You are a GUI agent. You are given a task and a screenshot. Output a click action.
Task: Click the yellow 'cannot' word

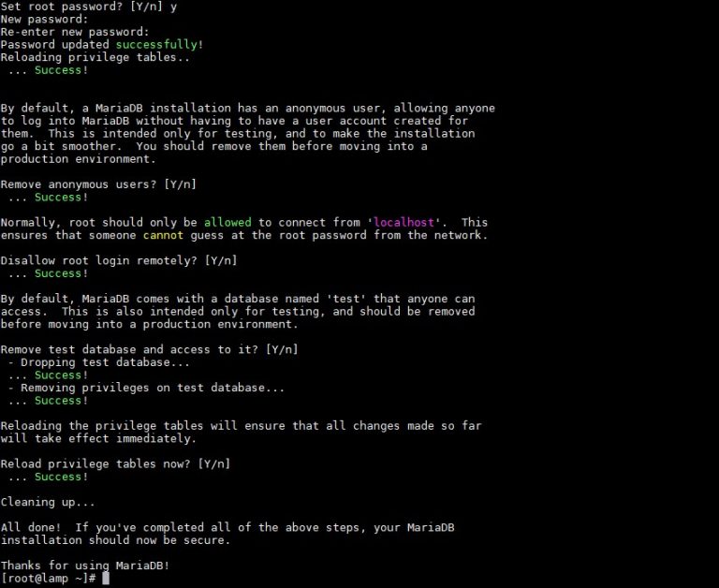click(x=163, y=235)
